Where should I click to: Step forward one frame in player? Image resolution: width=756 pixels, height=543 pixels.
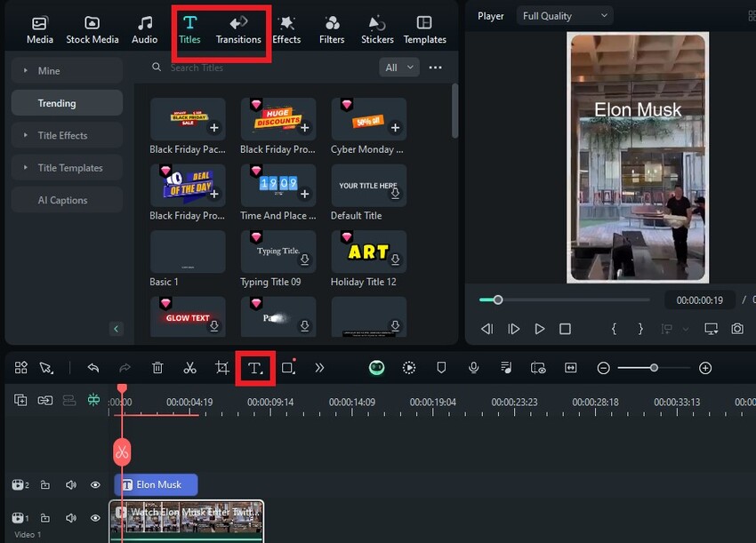pyautogui.click(x=513, y=329)
